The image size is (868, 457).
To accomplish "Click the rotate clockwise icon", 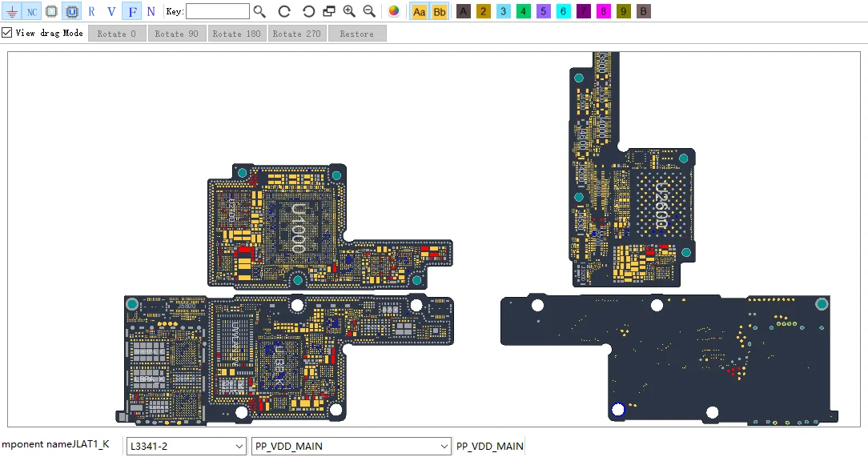I will coord(284,11).
